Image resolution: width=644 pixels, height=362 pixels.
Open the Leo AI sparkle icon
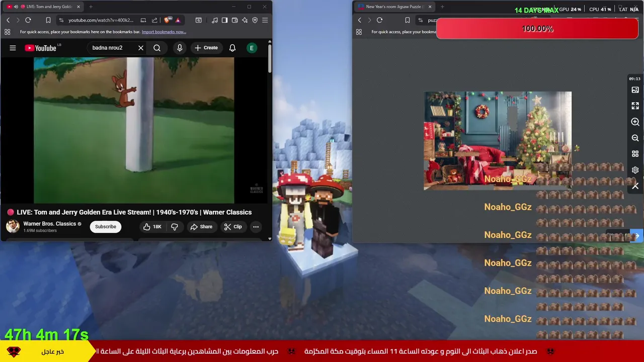point(245,20)
